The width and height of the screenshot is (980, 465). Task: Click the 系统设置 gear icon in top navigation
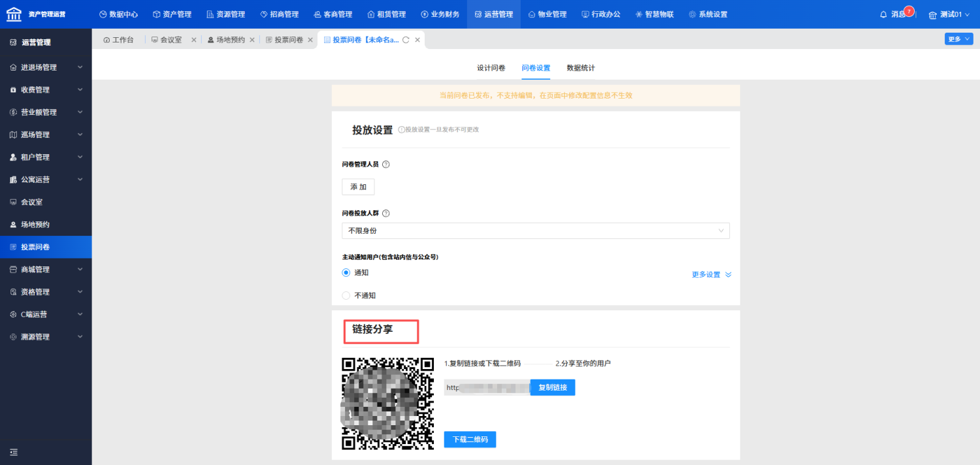[693, 14]
